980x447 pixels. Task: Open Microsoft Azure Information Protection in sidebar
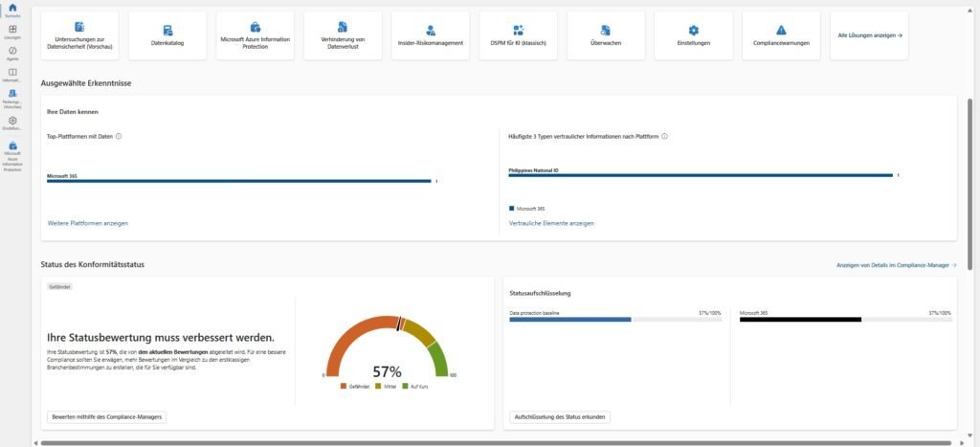(x=12, y=157)
